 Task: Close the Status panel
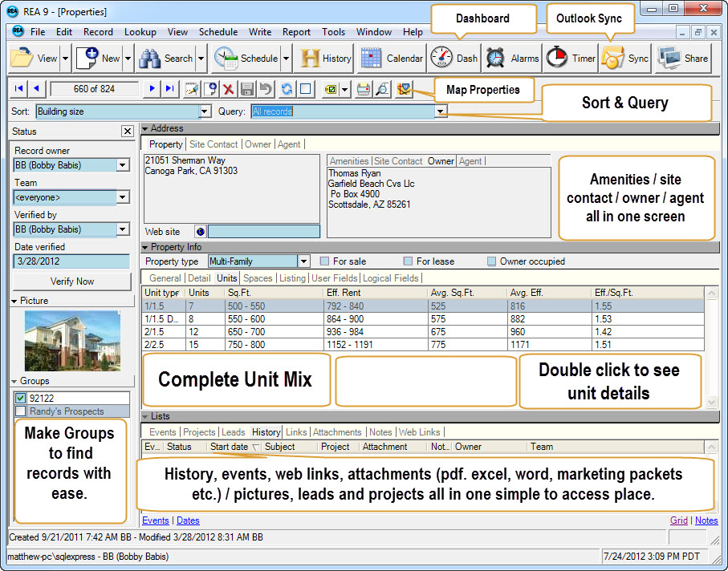[127, 132]
